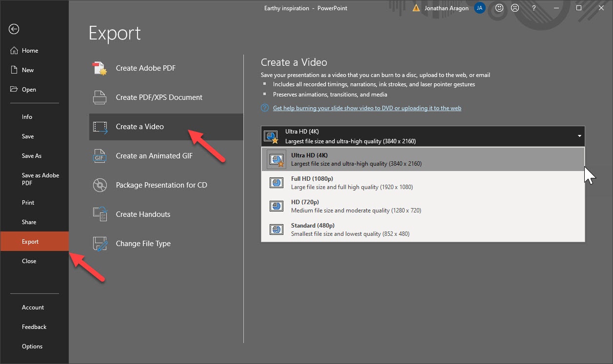Select the Create Handouts icon
The image size is (613, 364).
click(x=99, y=214)
